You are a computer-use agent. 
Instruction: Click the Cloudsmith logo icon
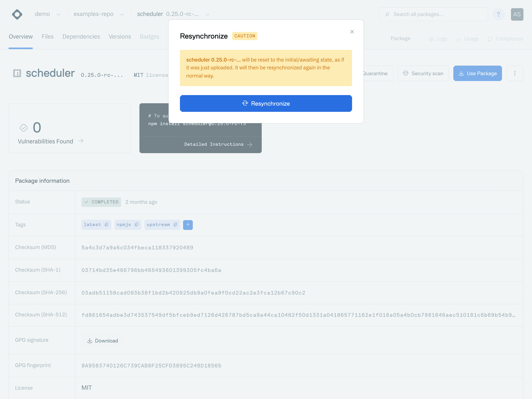tap(17, 14)
